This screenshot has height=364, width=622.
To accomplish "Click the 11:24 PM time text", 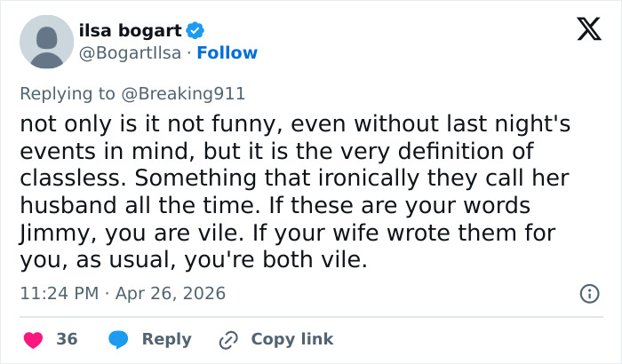I will click(x=59, y=293).
